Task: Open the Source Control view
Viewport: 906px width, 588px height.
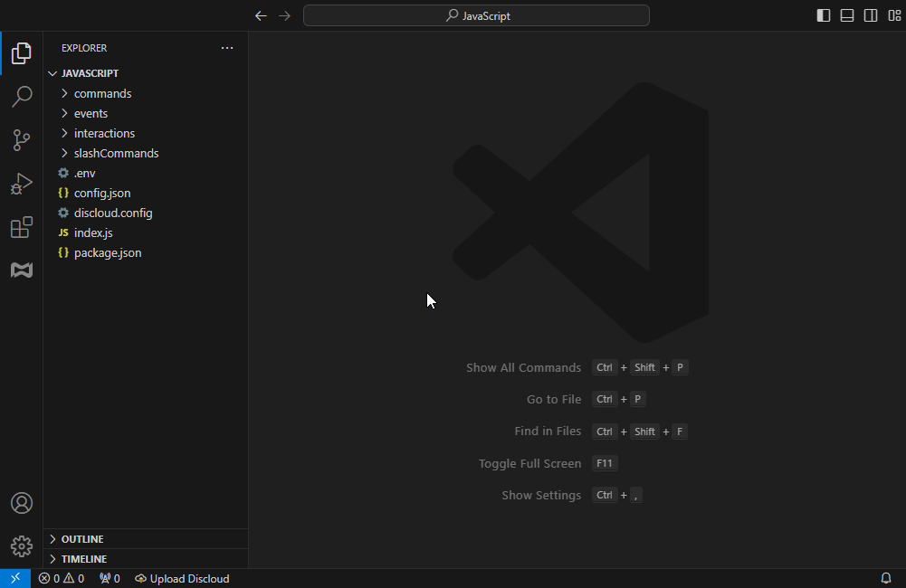Action: 22,140
